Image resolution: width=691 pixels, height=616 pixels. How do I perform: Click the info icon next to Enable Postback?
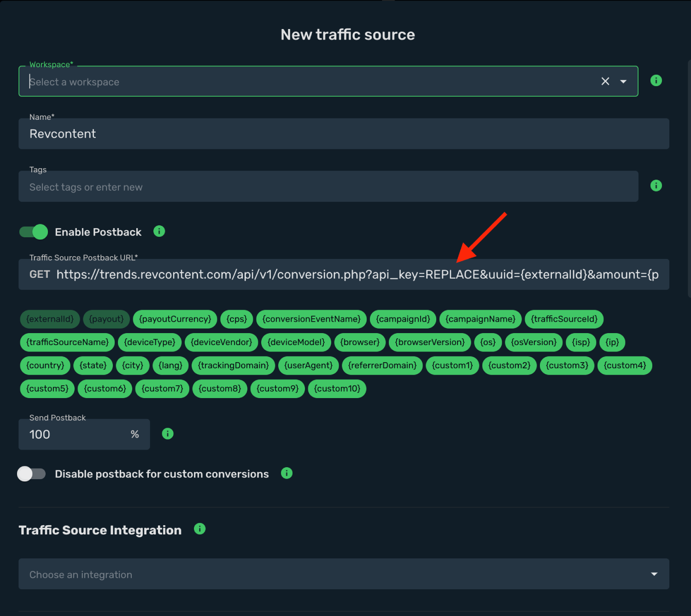click(159, 231)
